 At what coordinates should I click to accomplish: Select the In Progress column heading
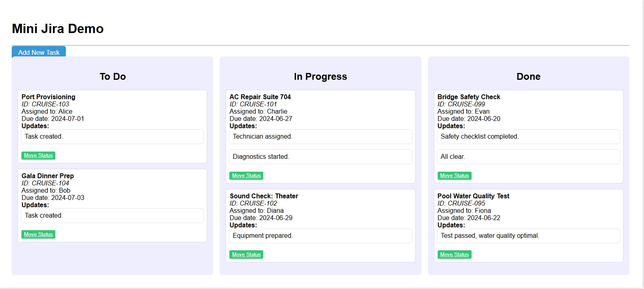click(320, 77)
